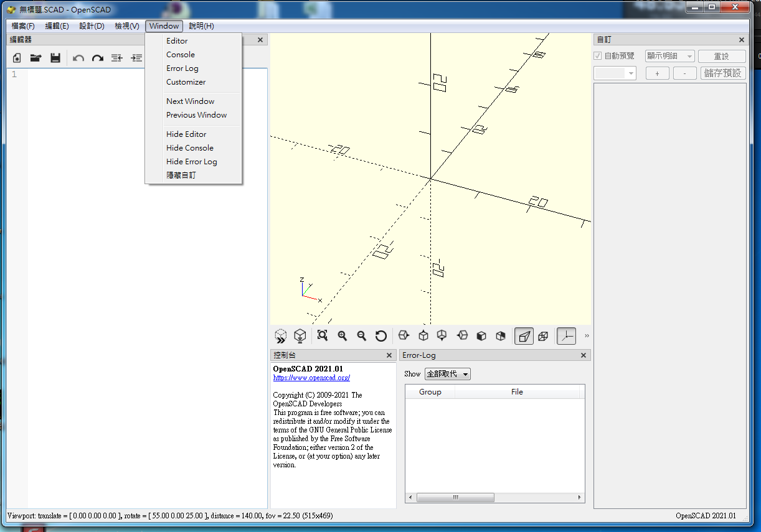The width and height of the screenshot is (761, 532).
Task: Choose Hide Error Log from the menu
Action: point(193,162)
